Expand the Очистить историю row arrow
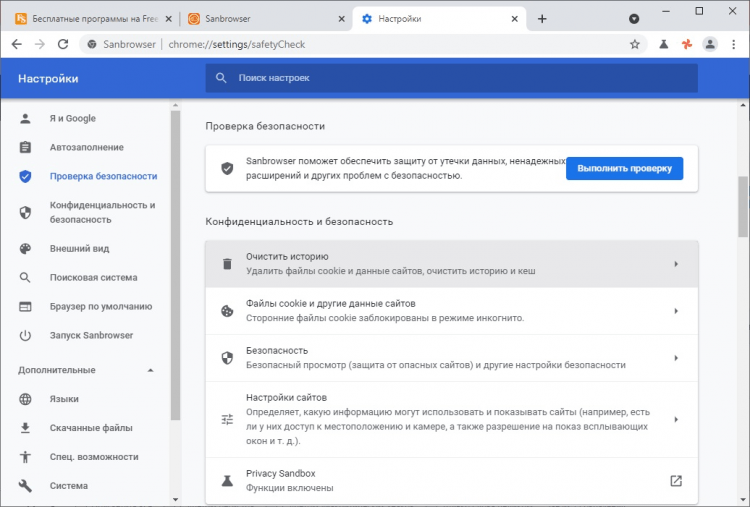The image size is (750, 507). [676, 264]
